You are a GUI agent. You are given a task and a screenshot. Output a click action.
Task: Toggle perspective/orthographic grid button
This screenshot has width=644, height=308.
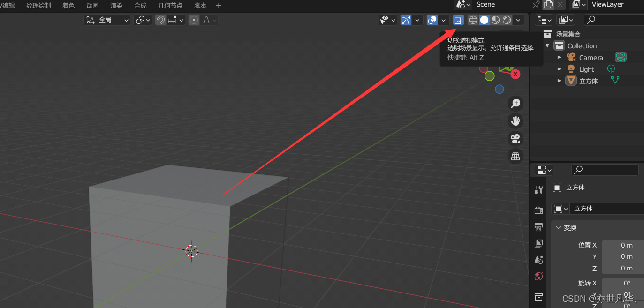click(516, 156)
